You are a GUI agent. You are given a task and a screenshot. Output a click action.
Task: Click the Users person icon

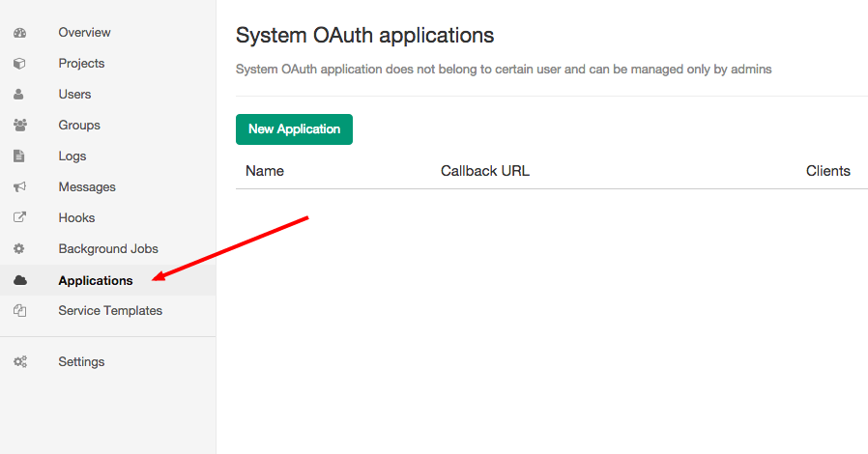tap(19, 95)
